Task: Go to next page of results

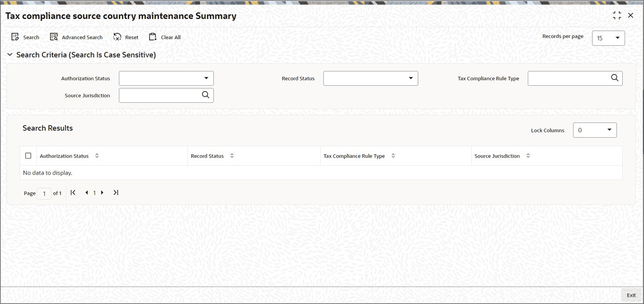Action: point(102,192)
